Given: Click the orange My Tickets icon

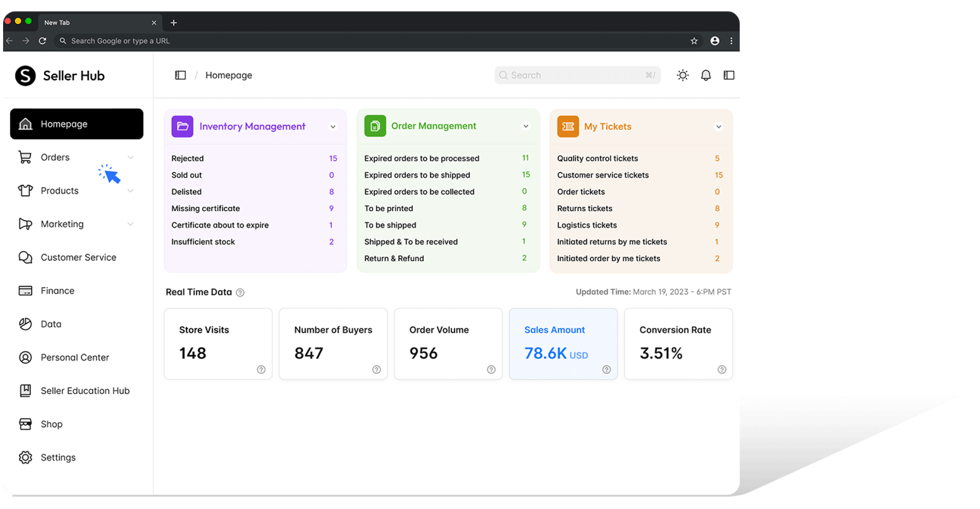Looking at the screenshot, I should coord(568,126).
